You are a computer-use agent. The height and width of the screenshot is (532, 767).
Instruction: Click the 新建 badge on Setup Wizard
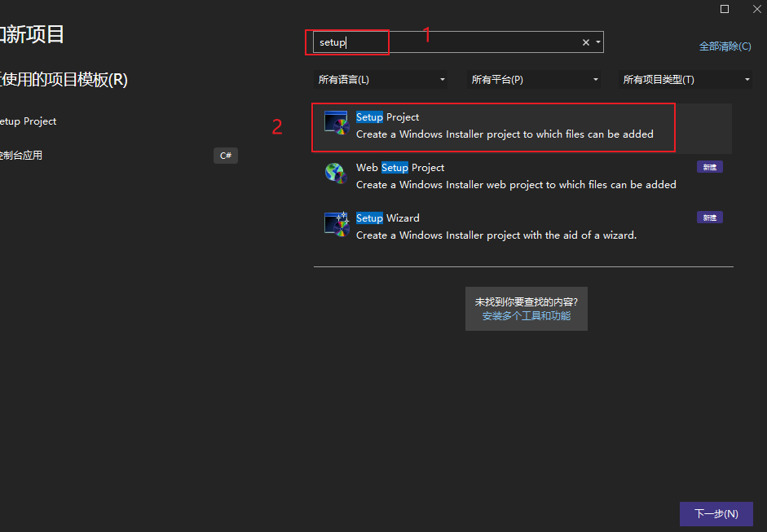coord(709,218)
